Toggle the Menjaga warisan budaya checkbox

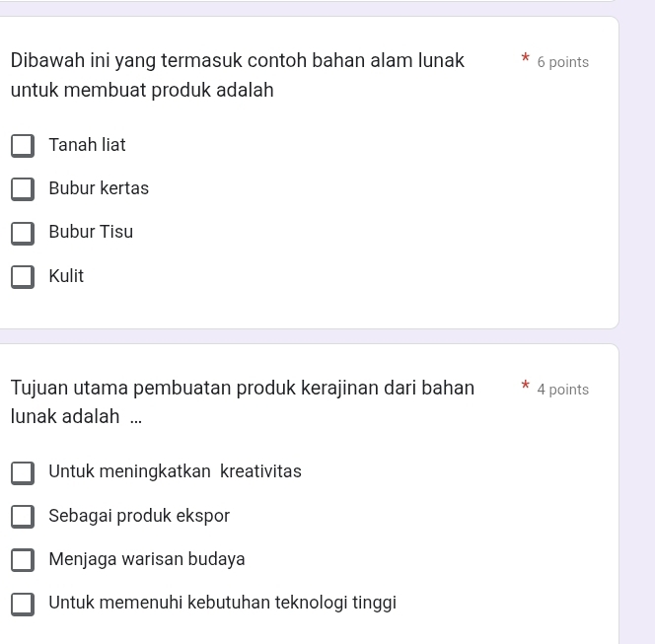[23, 560]
